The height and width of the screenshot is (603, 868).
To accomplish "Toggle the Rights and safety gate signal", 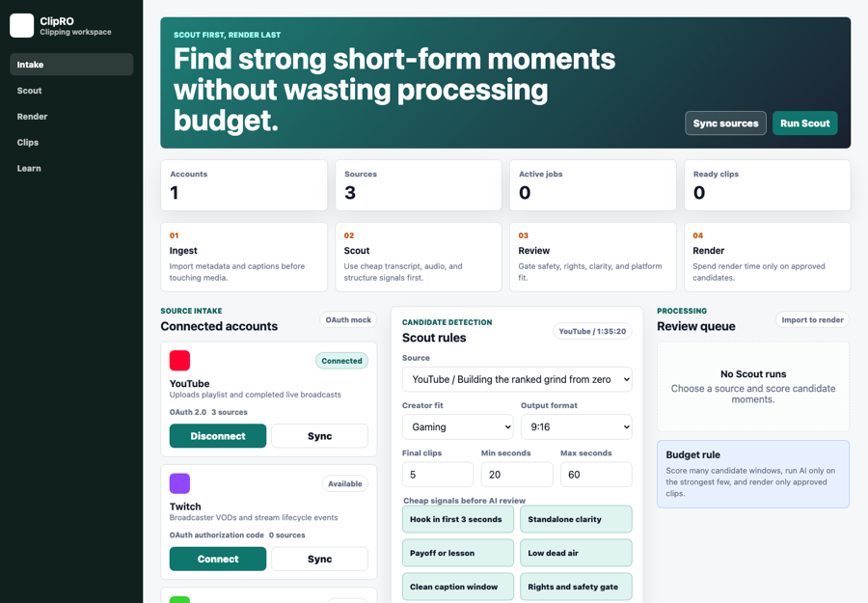I will 576,587.
